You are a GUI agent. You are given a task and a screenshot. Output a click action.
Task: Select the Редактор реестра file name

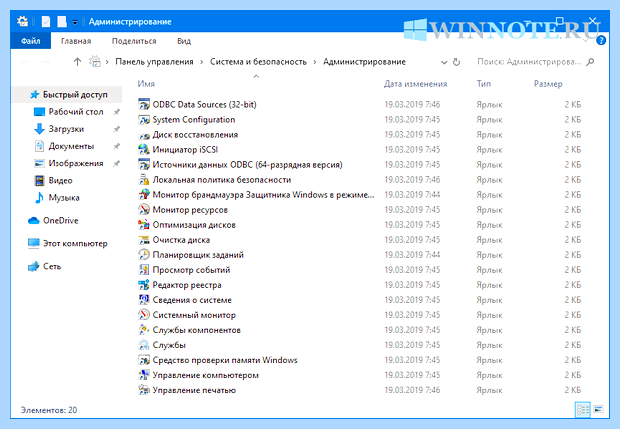187,285
